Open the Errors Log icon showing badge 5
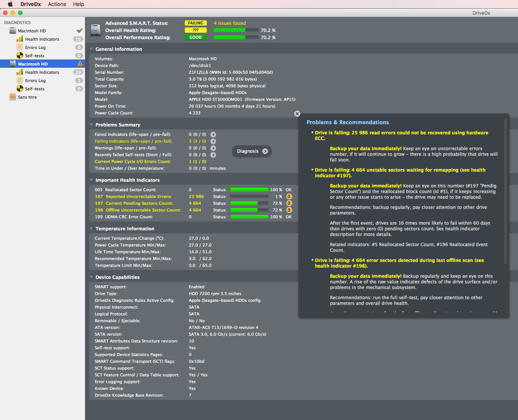This screenshot has width=518, height=420. point(20,81)
